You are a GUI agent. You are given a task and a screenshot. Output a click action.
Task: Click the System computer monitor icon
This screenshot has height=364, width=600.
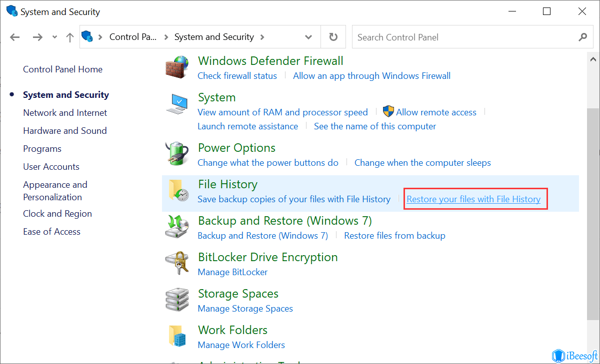(176, 103)
